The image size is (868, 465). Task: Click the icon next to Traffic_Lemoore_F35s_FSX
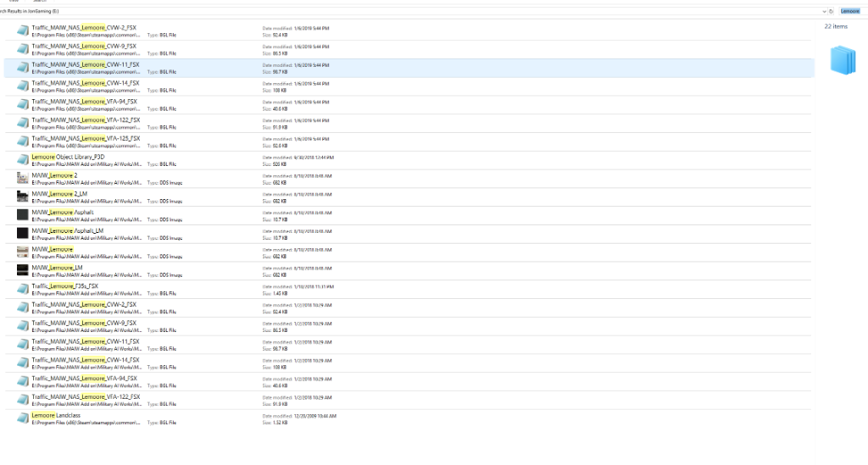pos(23,288)
